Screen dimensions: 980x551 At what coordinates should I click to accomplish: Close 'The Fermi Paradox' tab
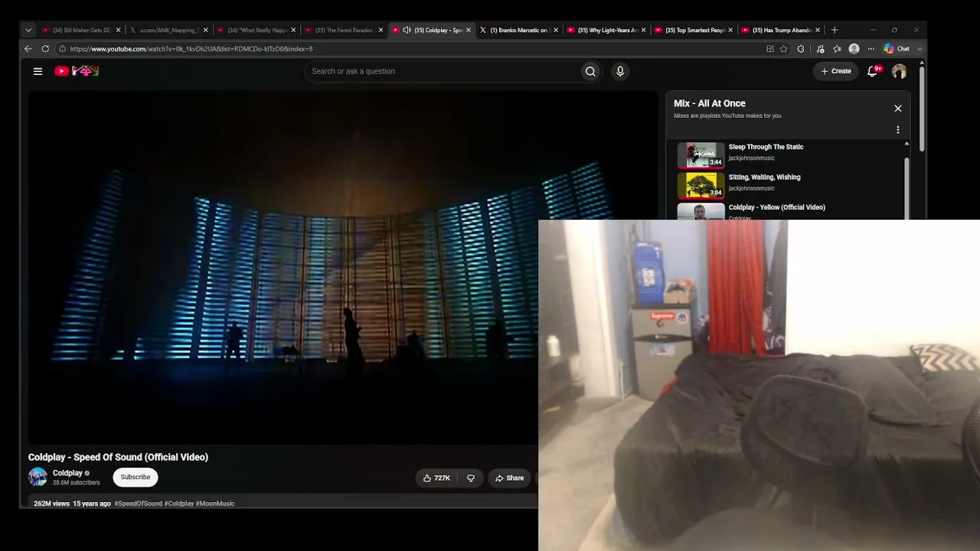pyautogui.click(x=380, y=31)
